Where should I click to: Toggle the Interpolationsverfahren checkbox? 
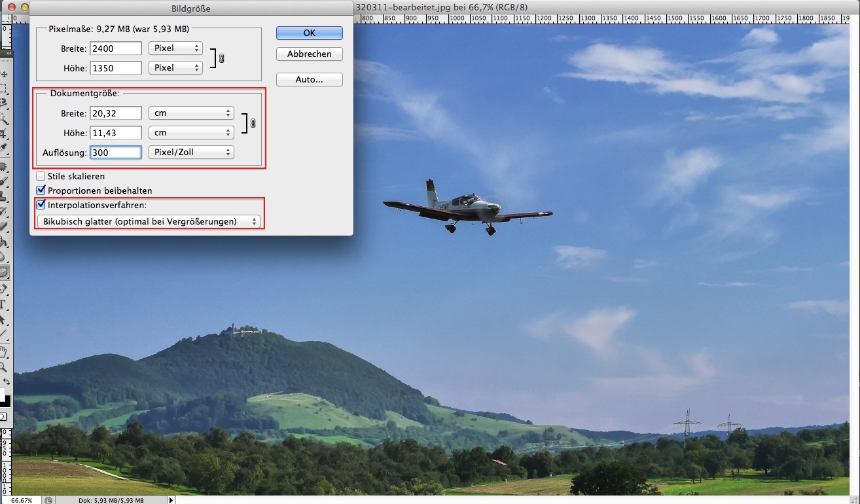point(41,205)
